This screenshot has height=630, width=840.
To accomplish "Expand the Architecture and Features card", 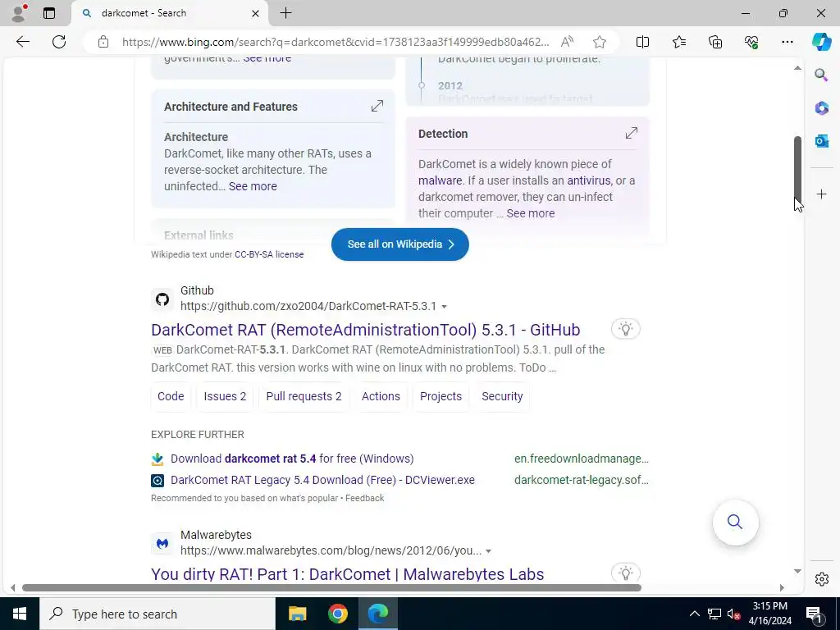I will (x=377, y=106).
